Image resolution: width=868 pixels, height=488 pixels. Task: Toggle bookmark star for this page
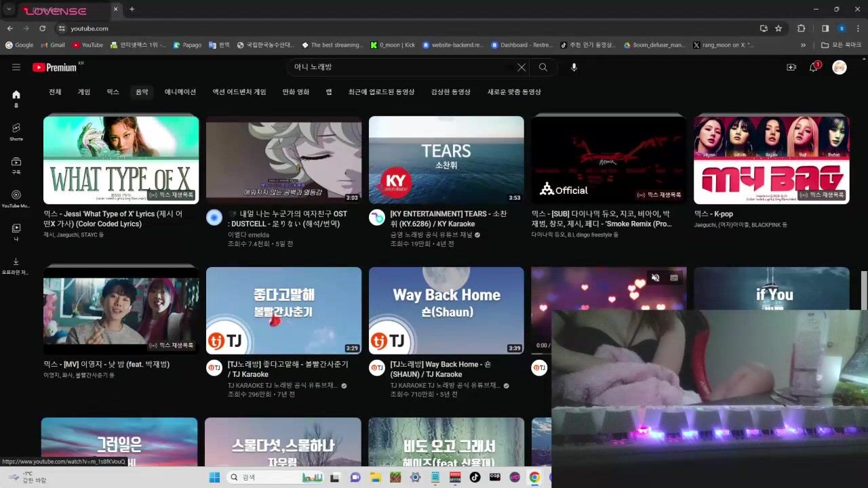(x=778, y=28)
